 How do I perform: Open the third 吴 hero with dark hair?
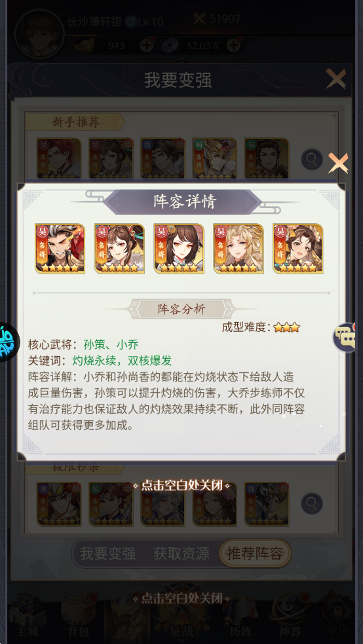(179, 249)
